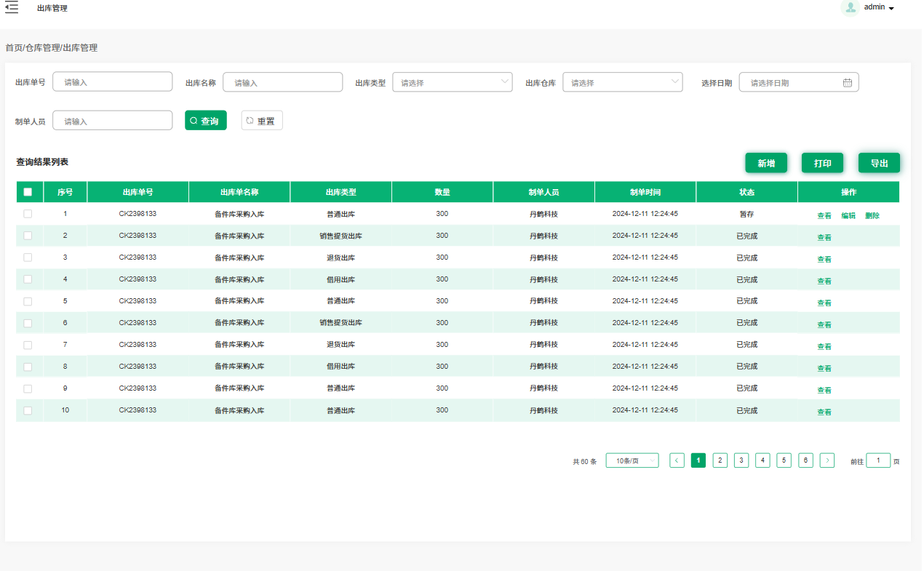The width and height of the screenshot is (924, 571).
Task: Click 编辑 link for row 1
Action: [848, 216]
